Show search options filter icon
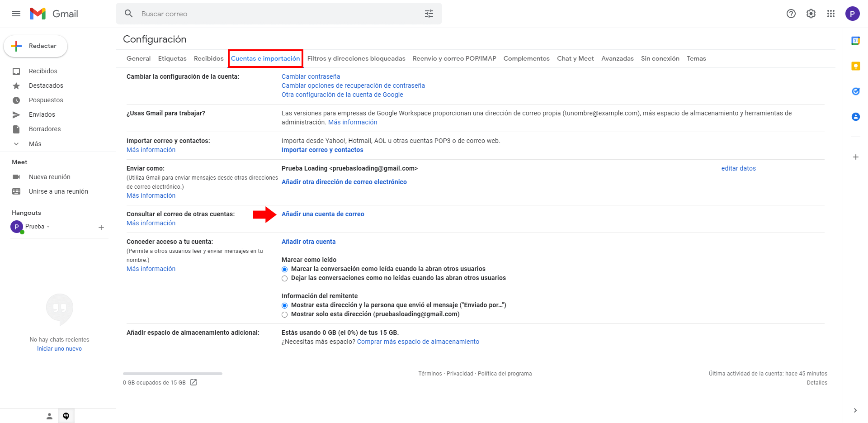 coord(429,14)
